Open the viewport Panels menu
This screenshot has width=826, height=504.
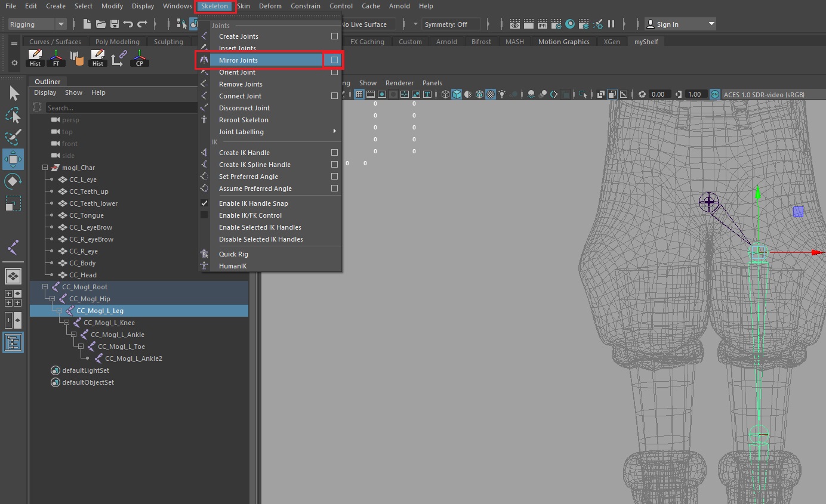tap(432, 83)
